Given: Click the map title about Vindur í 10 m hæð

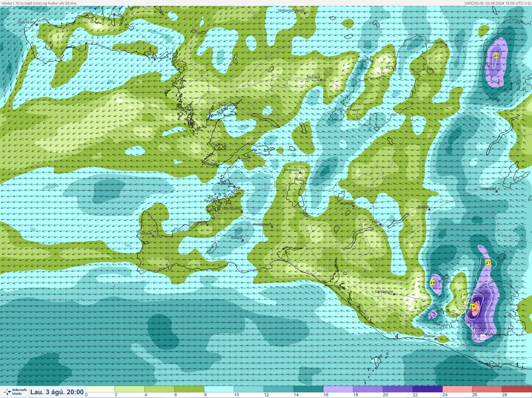Looking at the screenshot, I should (39, 3).
